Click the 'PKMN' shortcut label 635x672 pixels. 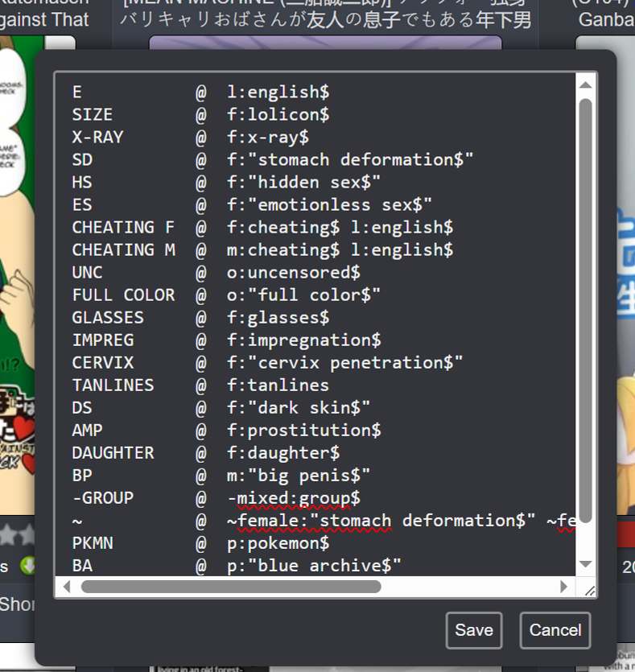93,543
